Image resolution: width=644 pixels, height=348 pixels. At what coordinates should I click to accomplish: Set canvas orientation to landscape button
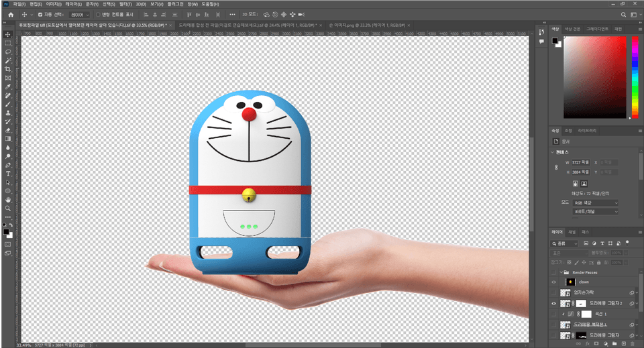coord(584,184)
